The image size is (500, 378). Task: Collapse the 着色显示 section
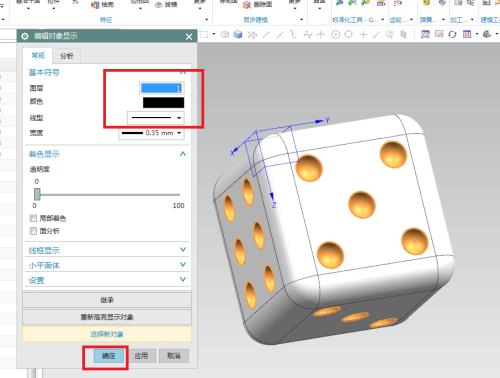click(183, 154)
